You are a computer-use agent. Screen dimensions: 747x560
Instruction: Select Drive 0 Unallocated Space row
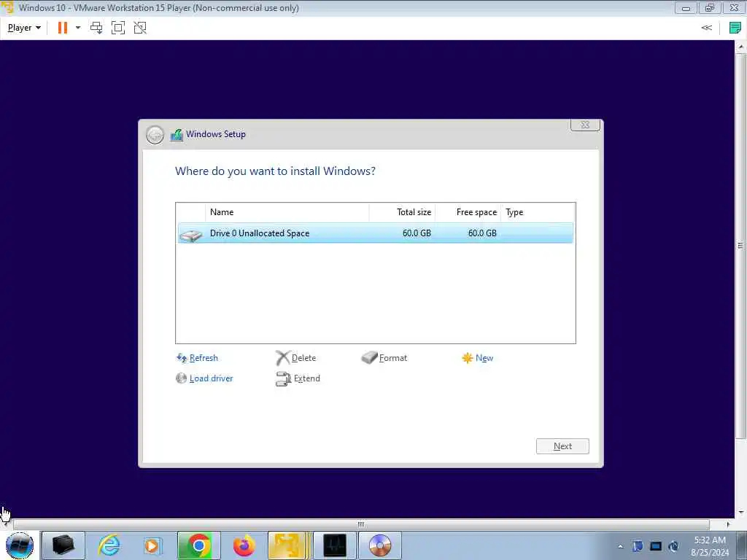point(376,233)
